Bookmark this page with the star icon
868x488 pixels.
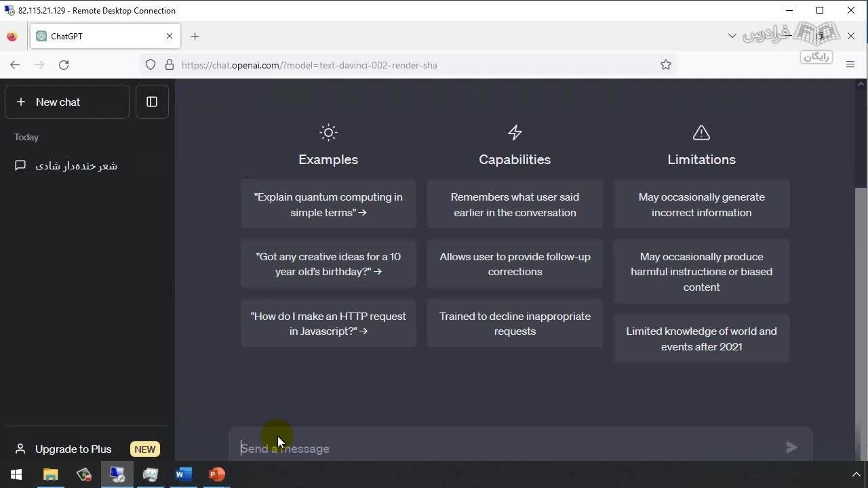(x=666, y=65)
